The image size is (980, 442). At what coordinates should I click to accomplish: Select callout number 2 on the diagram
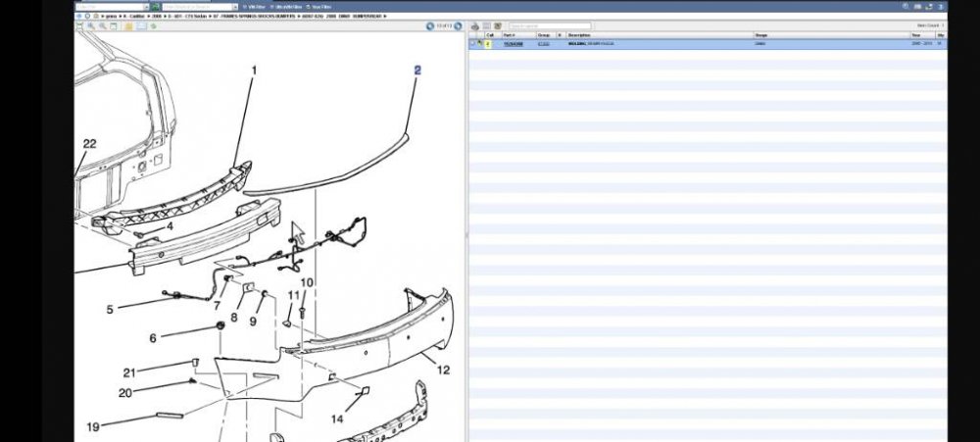coord(416,71)
